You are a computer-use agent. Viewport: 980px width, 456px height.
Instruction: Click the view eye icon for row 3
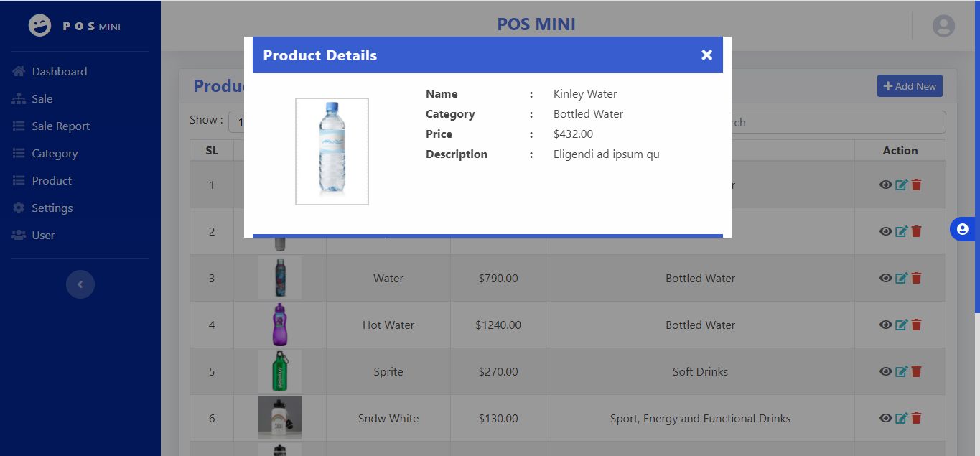pos(886,278)
